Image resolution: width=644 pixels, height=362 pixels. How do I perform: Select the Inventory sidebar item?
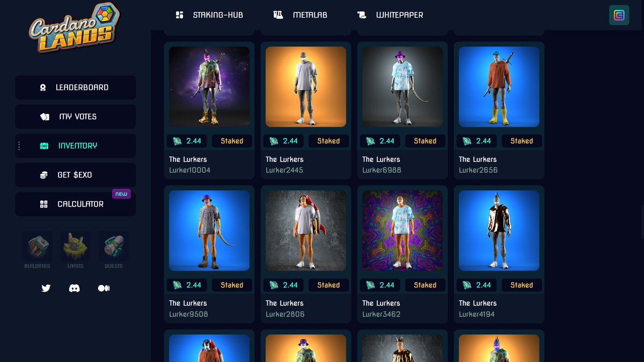(75, 146)
